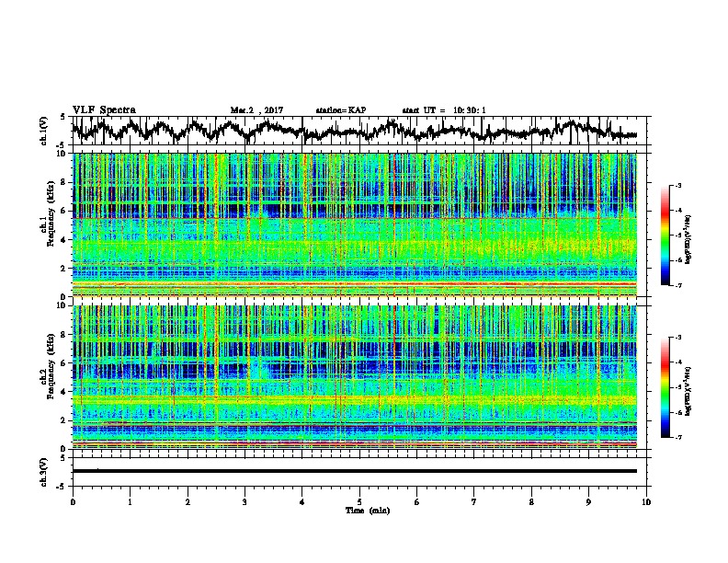Viewport: 728px width, 563px height.
Task: Click the 'VLF Spectra' title text
Action: coord(104,110)
